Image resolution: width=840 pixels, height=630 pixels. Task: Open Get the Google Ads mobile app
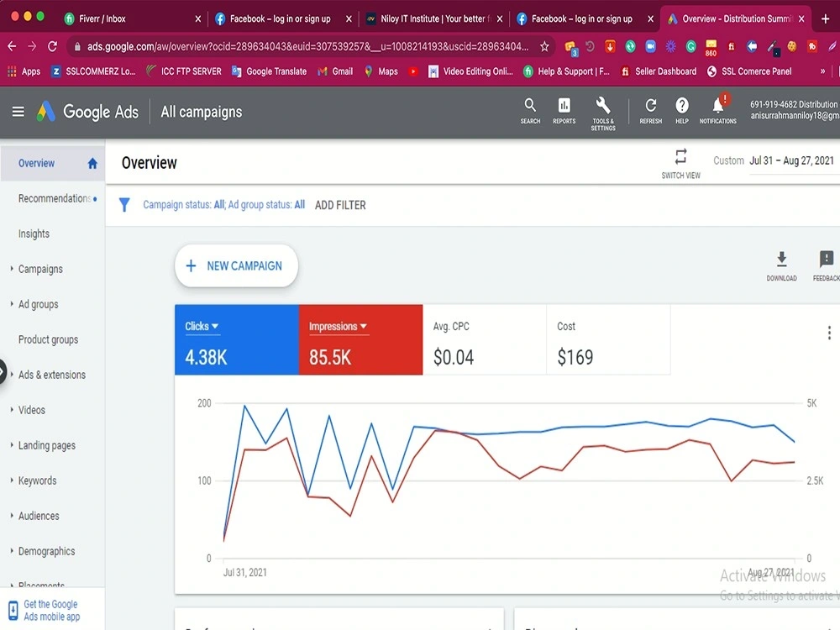pyautogui.click(x=51, y=610)
